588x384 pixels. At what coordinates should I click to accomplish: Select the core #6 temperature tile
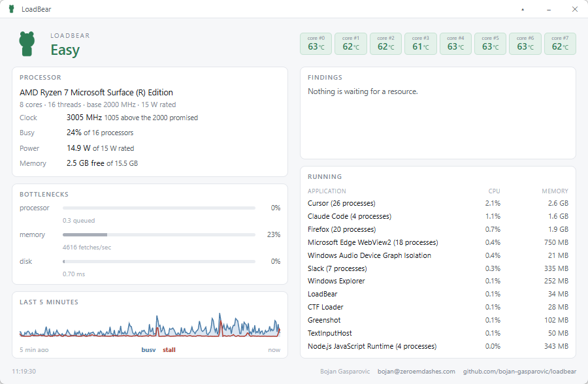[x=525, y=44]
